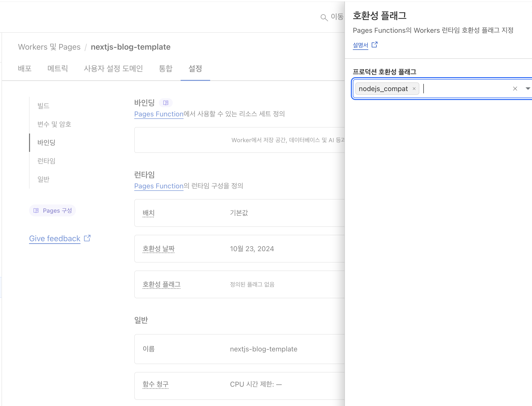Clear all compatibility flags with X

point(515,89)
